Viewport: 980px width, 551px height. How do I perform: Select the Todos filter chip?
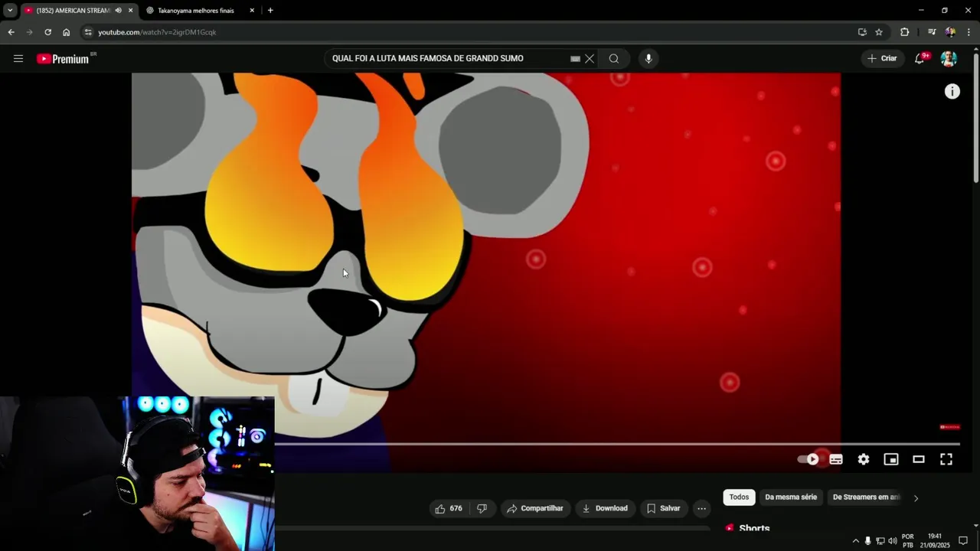point(739,497)
